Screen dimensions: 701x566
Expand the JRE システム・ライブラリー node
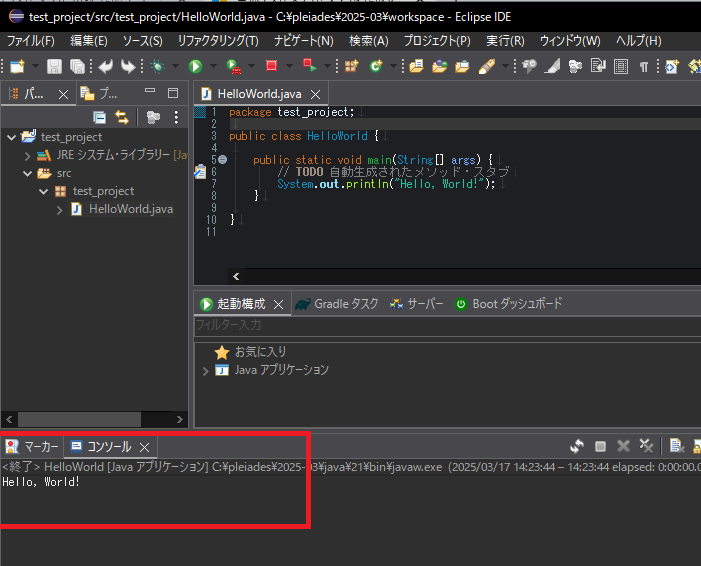tap(27, 156)
